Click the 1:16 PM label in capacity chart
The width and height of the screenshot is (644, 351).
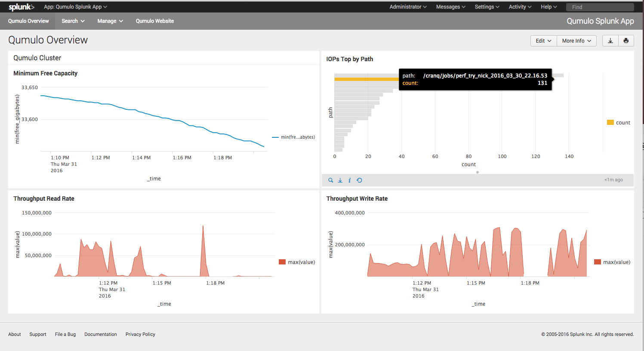[x=182, y=158]
